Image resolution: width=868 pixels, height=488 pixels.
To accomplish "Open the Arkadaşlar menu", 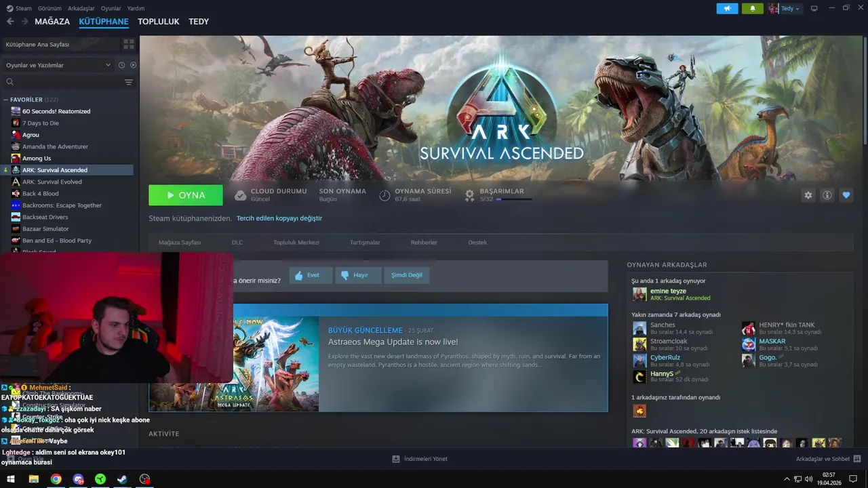I will tap(81, 8).
